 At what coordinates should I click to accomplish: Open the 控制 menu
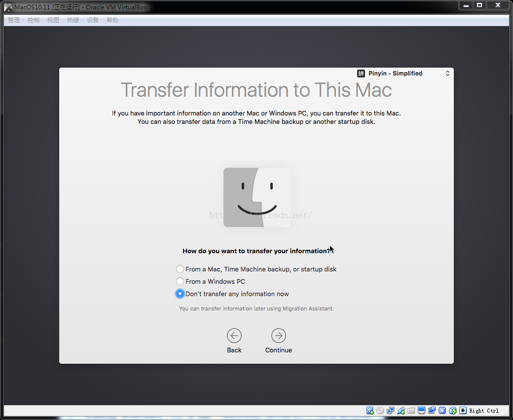pos(34,20)
